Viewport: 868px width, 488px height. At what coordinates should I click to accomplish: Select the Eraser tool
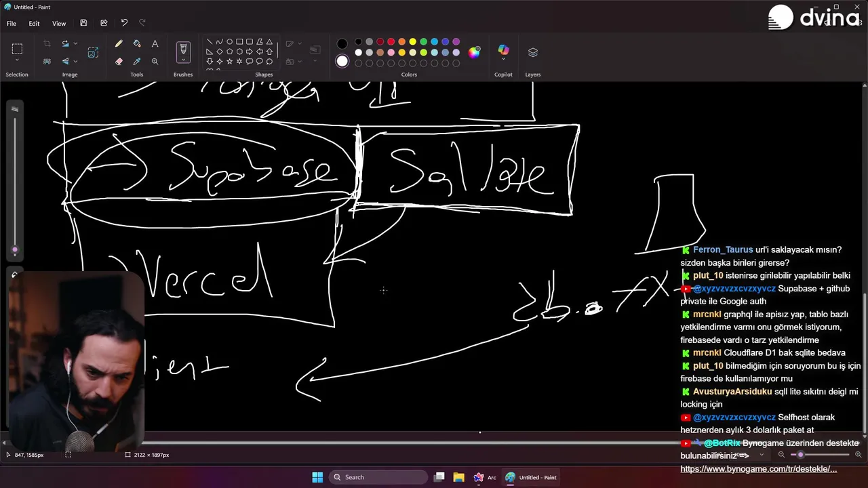pos(119,61)
